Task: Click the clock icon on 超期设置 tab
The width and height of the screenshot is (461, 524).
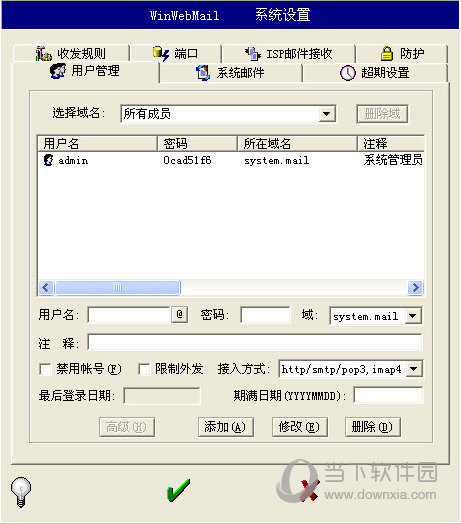Action: [348, 73]
